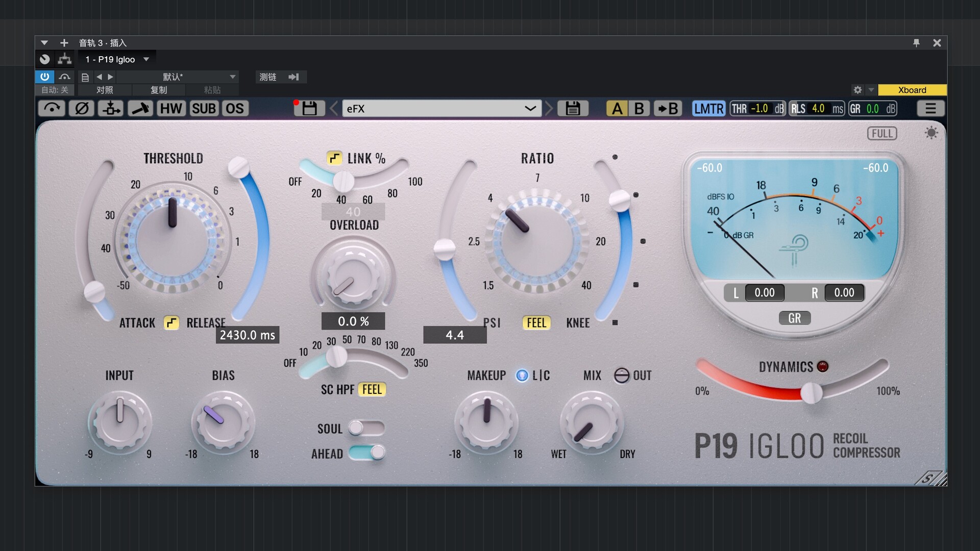Toggle the OS oversampling button
This screenshot has width=980, height=551.
tap(235, 108)
